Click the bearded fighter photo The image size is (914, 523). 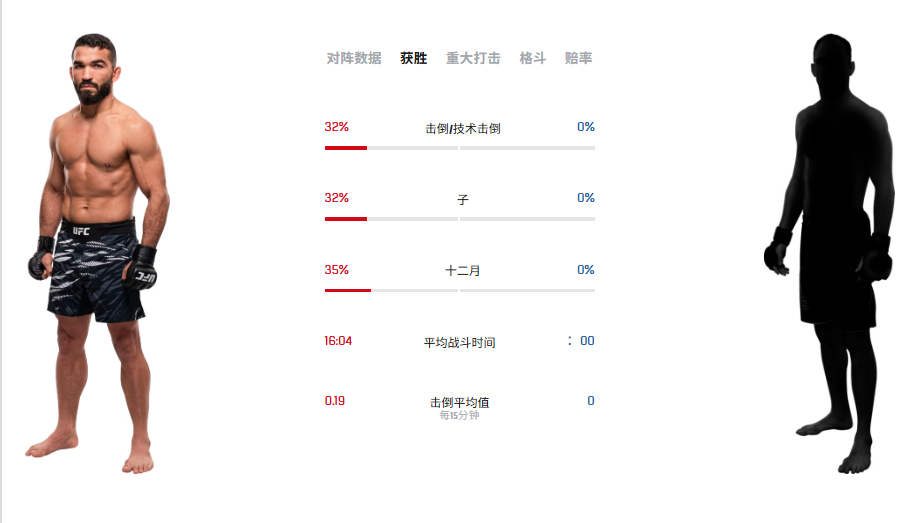(98, 254)
